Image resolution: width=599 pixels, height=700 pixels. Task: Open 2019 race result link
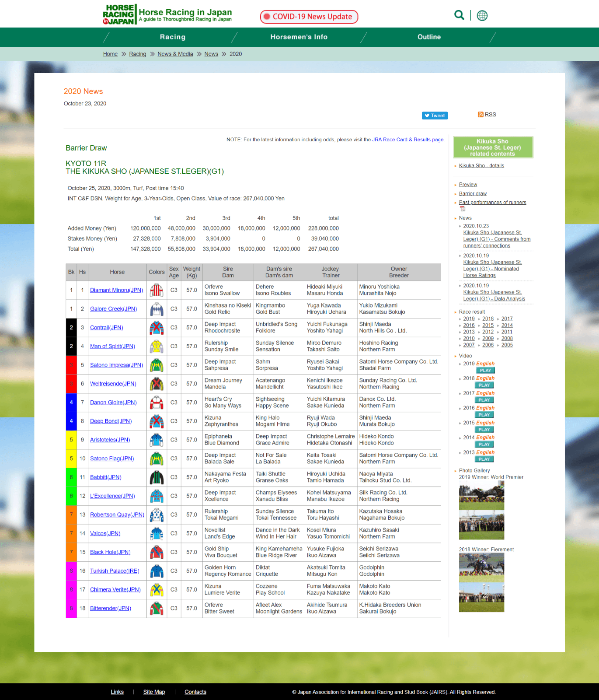pos(469,319)
